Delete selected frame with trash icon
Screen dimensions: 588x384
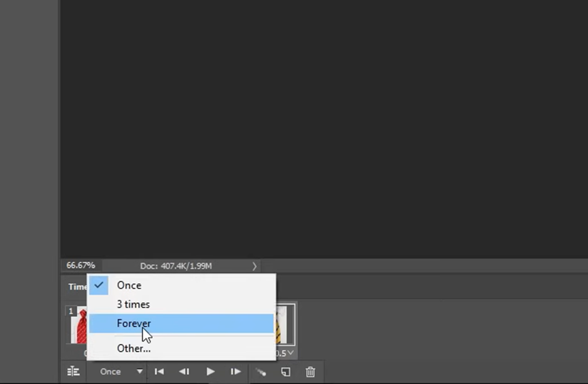click(x=310, y=371)
